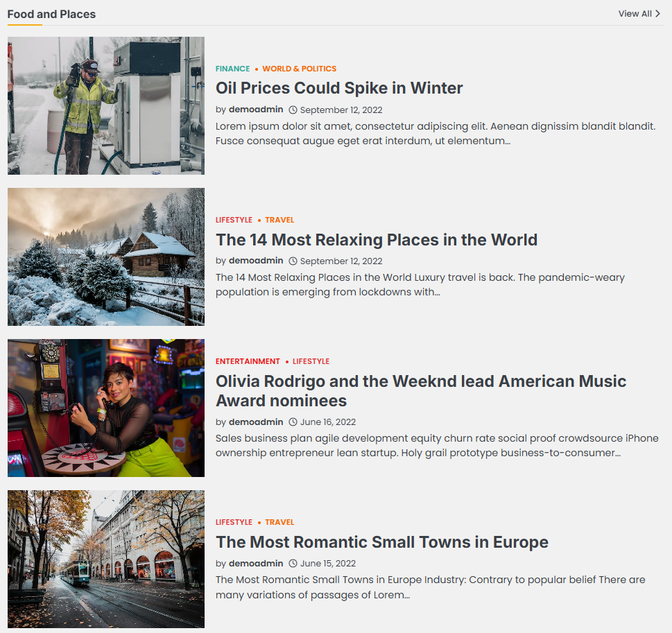The height and width of the screenshot is (633, 672).
Task: Select the ENTERTAINMENT category tag
Action: [248, 361]
